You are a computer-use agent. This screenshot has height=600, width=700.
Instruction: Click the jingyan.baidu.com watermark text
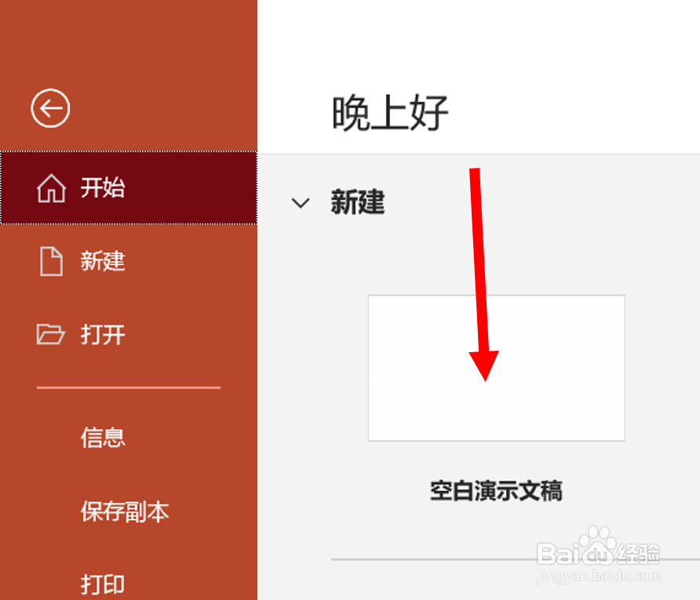click(599, 576)
